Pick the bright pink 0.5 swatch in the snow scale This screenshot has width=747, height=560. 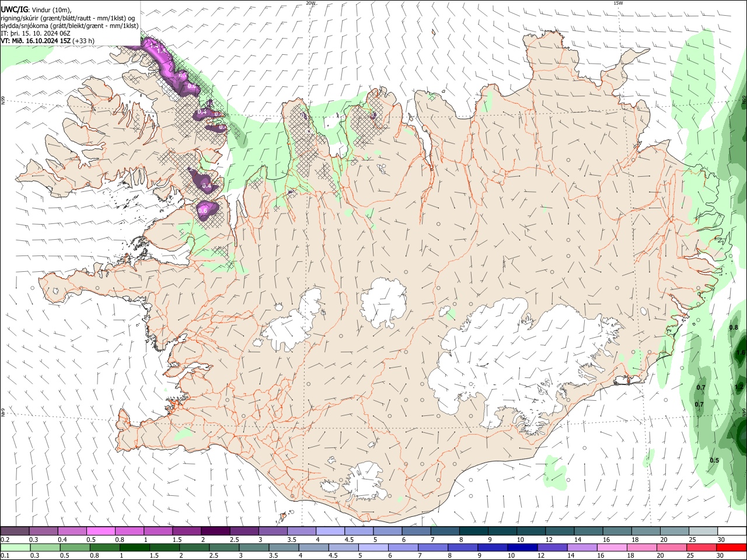coord(100,531)
